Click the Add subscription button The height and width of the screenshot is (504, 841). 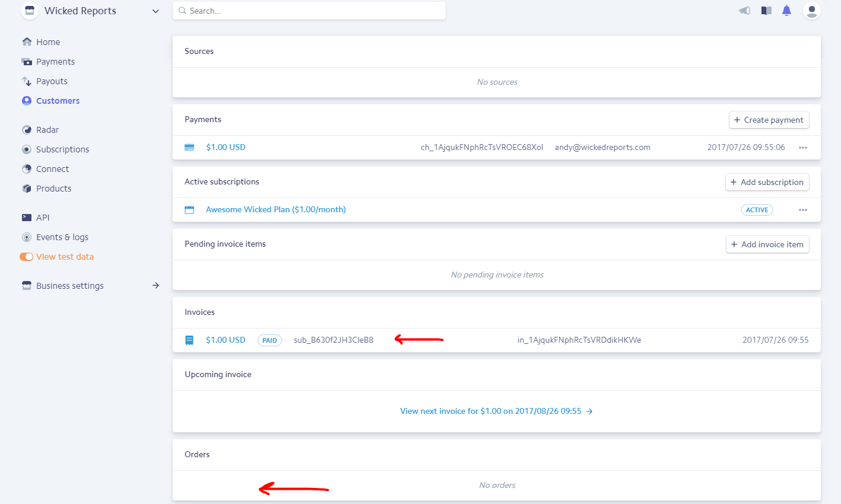click(767, 182)
